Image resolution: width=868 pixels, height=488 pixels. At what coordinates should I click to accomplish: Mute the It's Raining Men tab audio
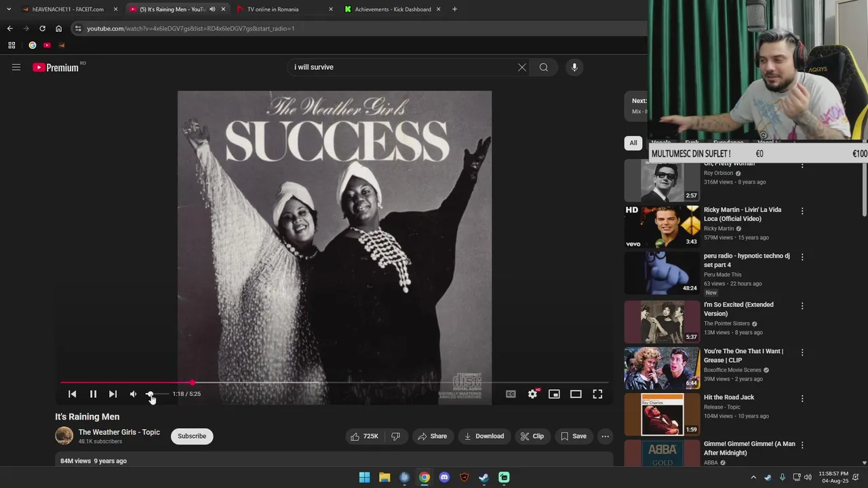(212, 9)
